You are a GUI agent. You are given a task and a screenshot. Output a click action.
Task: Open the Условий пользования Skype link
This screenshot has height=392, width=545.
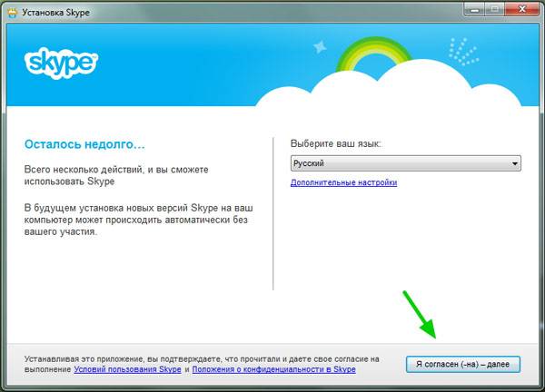click(x=127, y=369)
